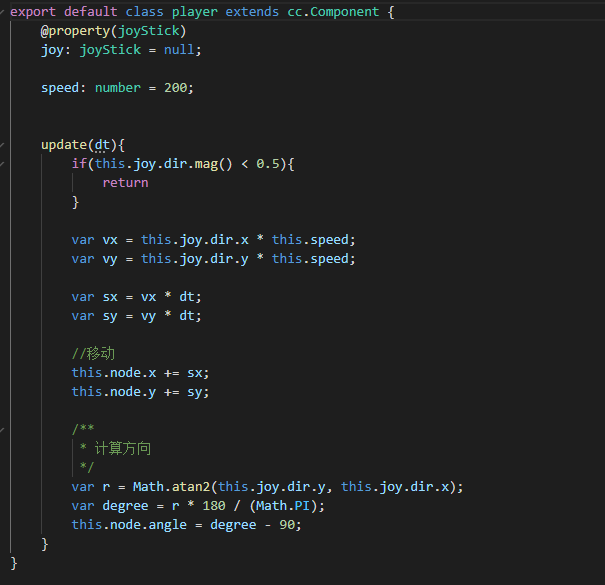Click "PI" in Math.PI

(x=302, y=506)
